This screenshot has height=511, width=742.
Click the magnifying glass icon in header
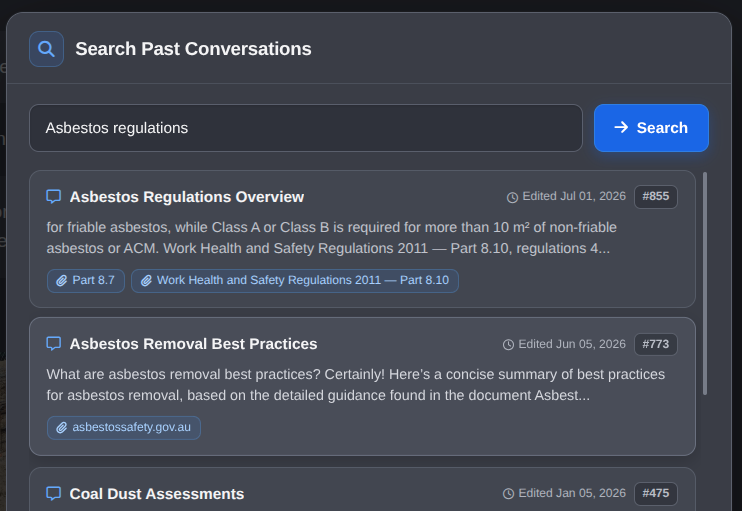pyautogui.click(x=46, y=49)
